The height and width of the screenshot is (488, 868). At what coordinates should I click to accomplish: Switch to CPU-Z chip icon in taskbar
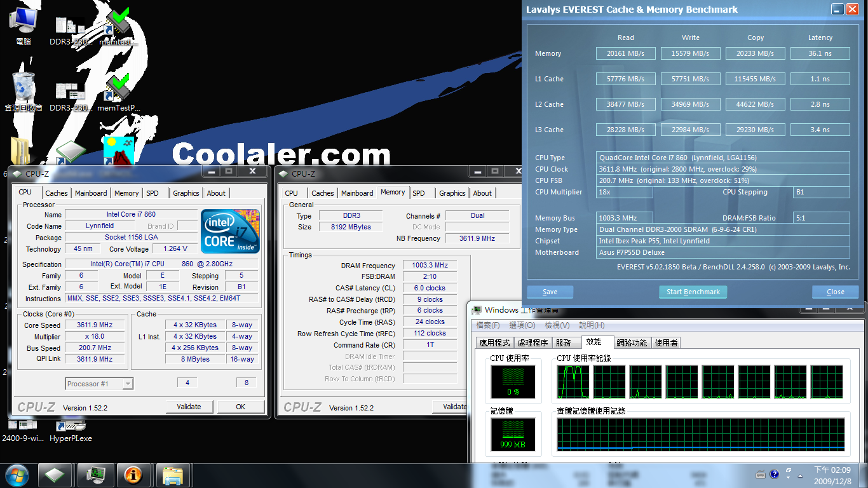point(55,475)
